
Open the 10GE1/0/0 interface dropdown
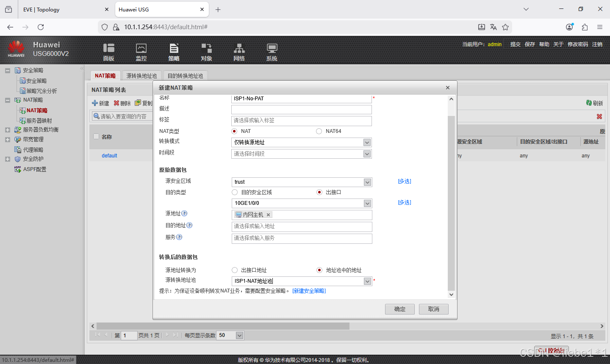point(367,203)
